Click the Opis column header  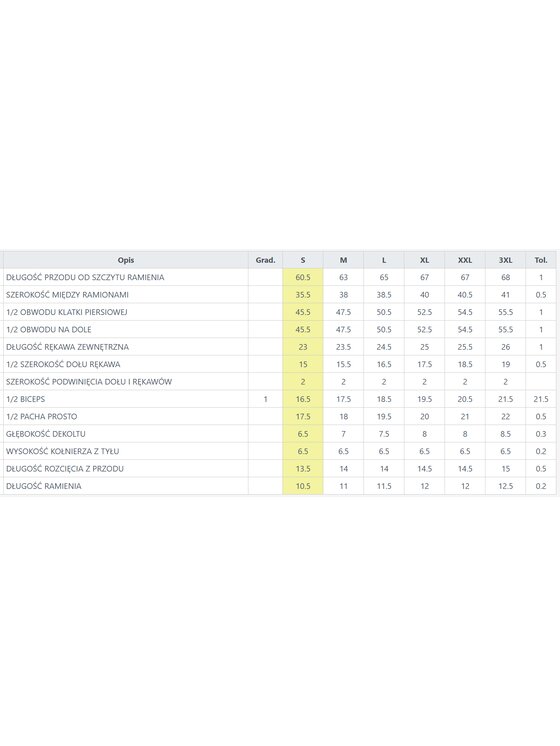(x=126, y=260)
